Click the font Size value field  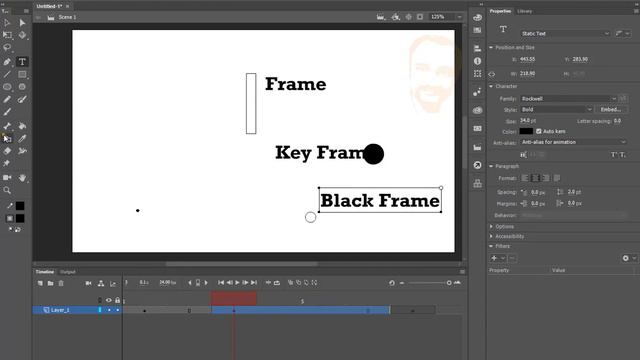[x=528, y=121]
